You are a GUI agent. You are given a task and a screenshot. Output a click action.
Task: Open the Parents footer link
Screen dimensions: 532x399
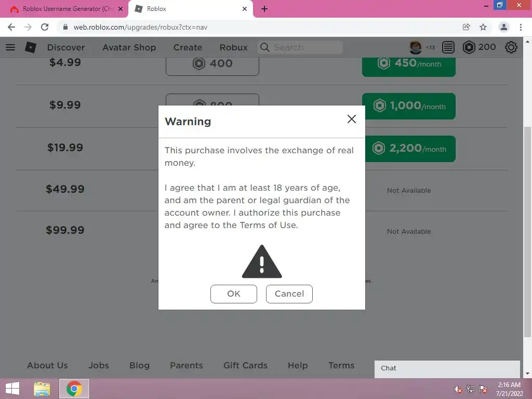(187, 365)
